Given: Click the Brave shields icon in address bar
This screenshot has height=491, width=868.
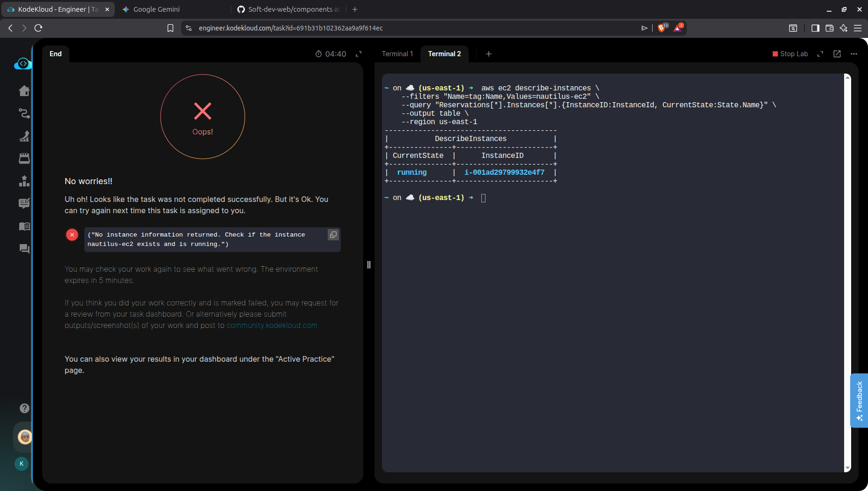Looking at the screenshot, I should [662, 28].
